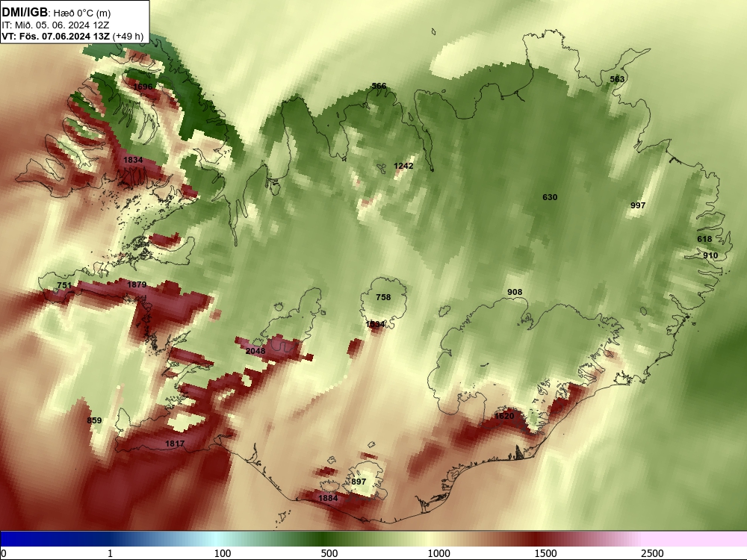
Task: Click the 1834 height label
Action: coord(133,160)
